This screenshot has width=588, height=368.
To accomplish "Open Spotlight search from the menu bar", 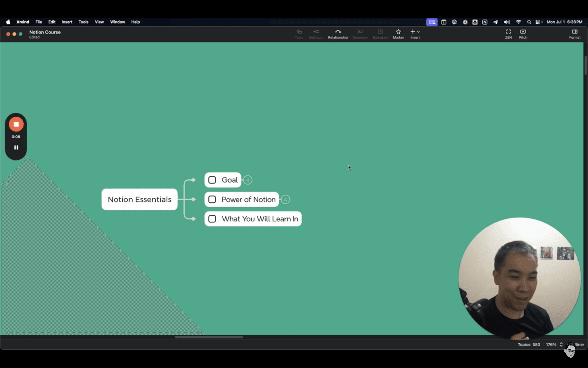I will tap(529, 22).
